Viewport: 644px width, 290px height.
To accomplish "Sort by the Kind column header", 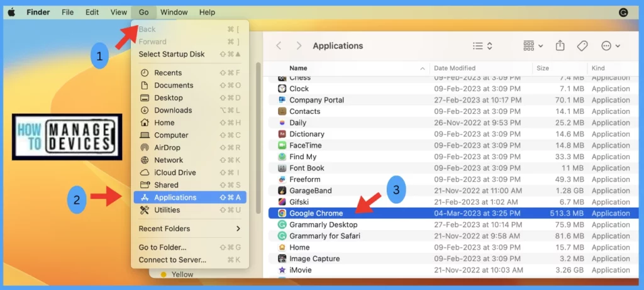I will [x=598, y=68].
